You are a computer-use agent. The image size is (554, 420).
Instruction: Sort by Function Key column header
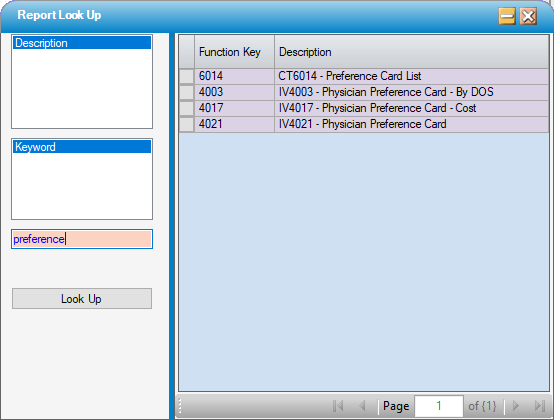pyautogui.click(x=234, y=52)
